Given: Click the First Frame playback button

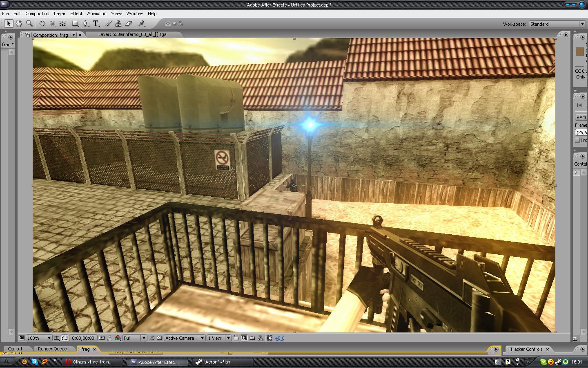Looking at the screenshot, I should (579, 105).
